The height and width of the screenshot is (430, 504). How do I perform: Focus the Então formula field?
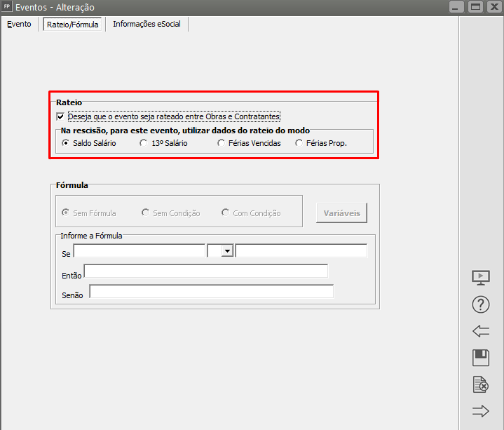click(205, 271)
